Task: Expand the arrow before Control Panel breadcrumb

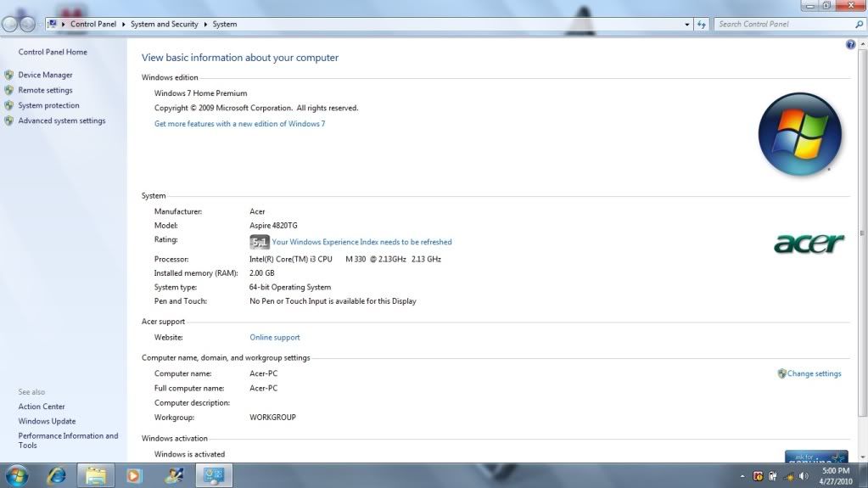Action: 64,25
